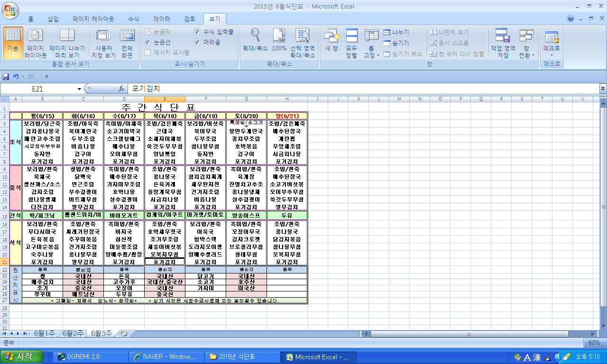The width and height of the screenshot is (607, 364).
Task: Set zoom to 100% icon
Action: pyautogui.click(x=279, y=36)
